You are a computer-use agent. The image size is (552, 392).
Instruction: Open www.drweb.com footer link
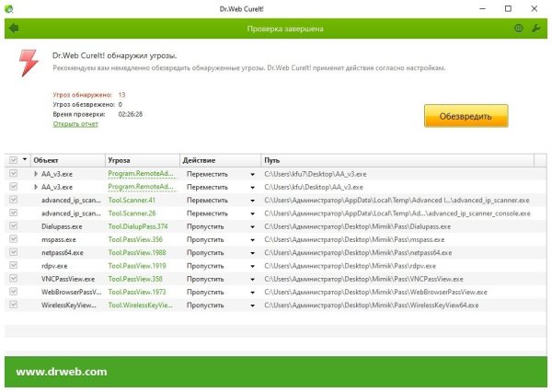(x=62, y=372)
